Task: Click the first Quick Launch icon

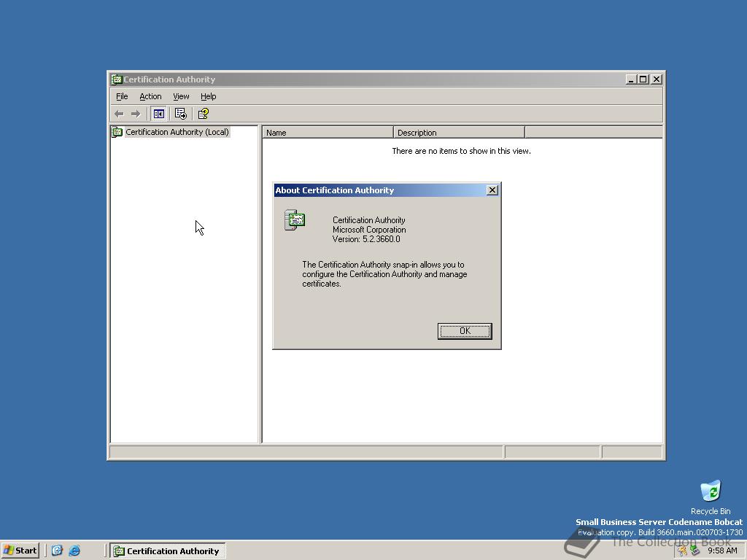Action: (57, 551)
